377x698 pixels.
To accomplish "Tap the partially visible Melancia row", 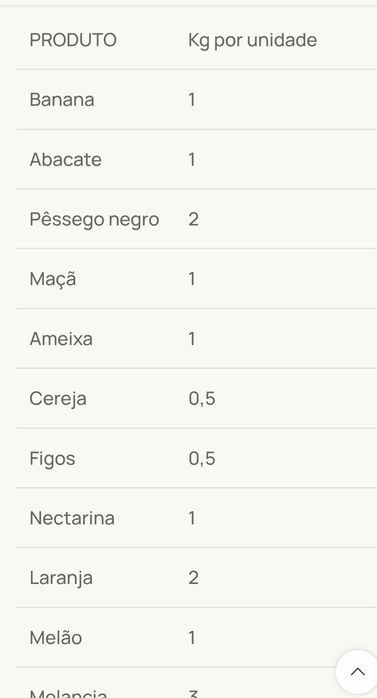I will point(196,683).
